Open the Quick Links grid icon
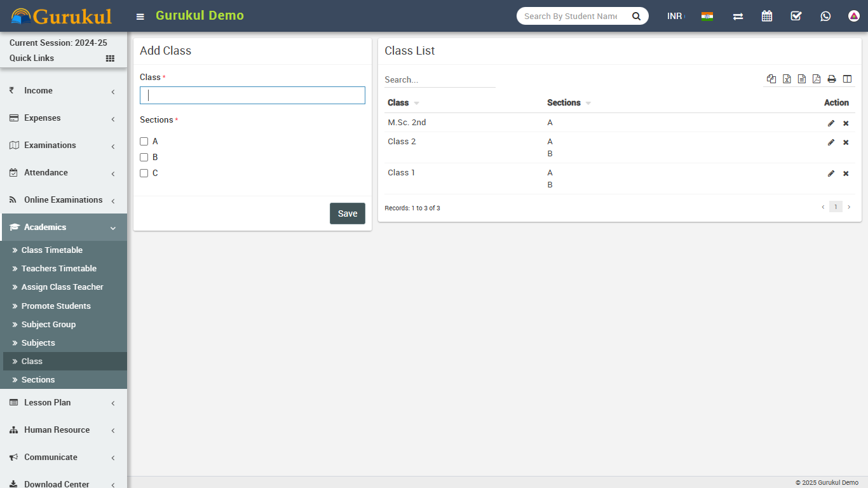The image size is (868, 488). pos(110,58)
